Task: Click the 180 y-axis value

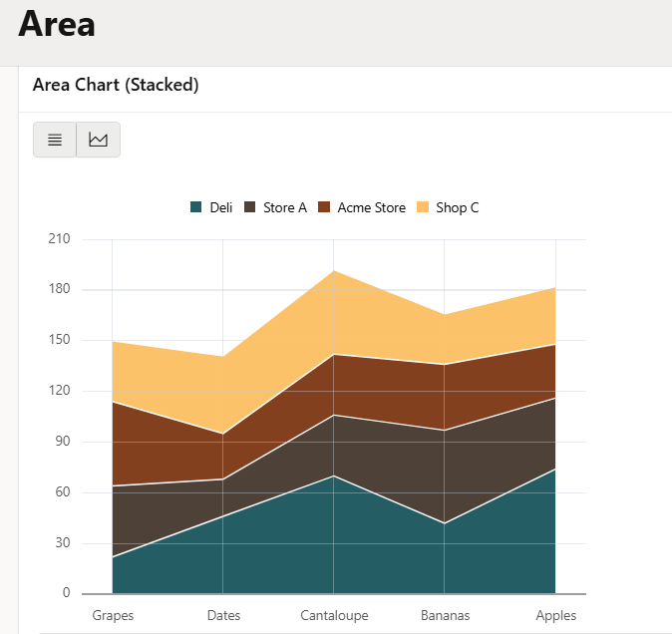Action: pos(59,289)
